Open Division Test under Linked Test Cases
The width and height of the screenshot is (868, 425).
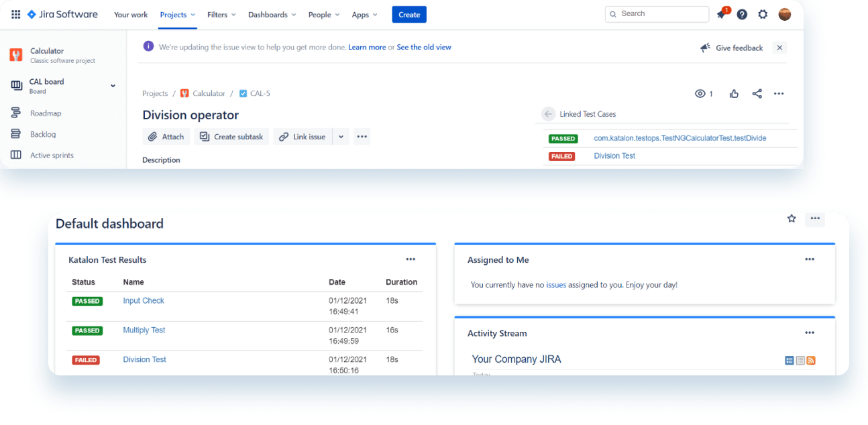click(614, 156)
